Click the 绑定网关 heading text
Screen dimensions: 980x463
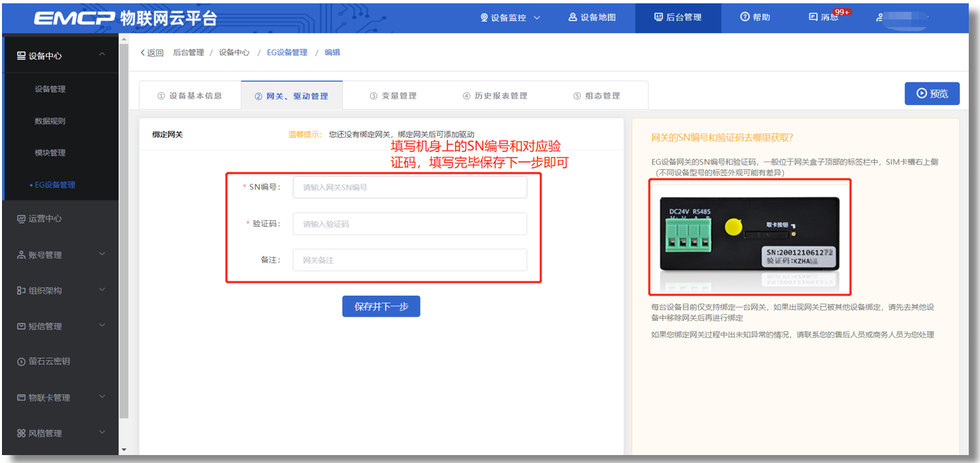click(167, 134)
